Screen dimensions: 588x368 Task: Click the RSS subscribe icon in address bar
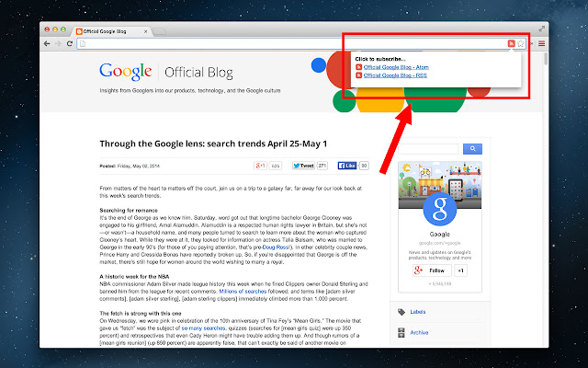pos(511,43)
